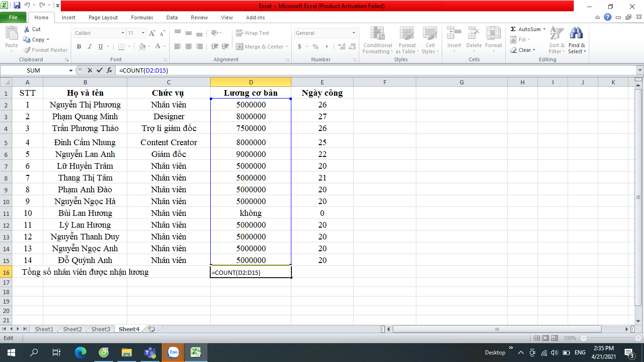
Task: Toggle Bold formatting
Action: pos(79,47)
